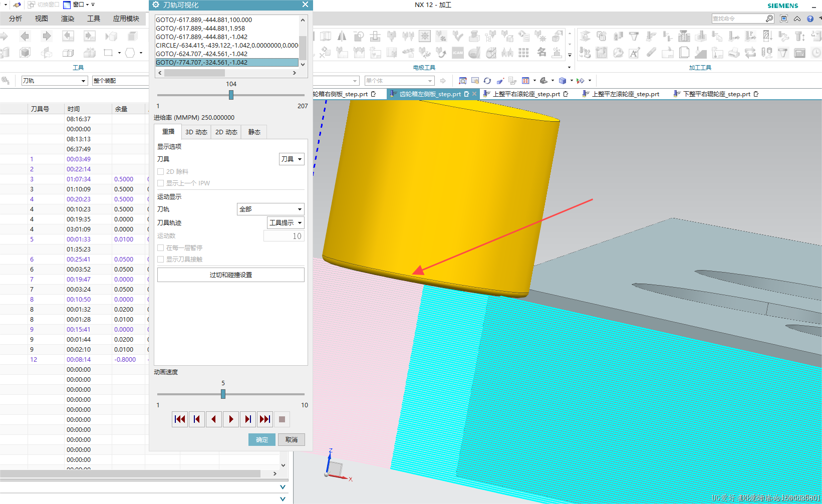This screenshot has width=822, height=504.
Task: Click the back arrow icon in 工具 ribbon
Action: click(25, 36)
